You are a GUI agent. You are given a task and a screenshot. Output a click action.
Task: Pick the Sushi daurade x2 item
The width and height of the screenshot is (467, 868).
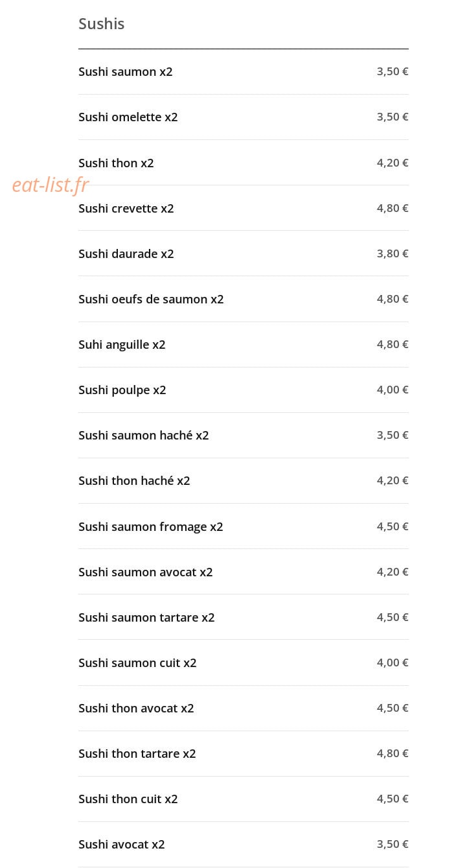point(243,253)
